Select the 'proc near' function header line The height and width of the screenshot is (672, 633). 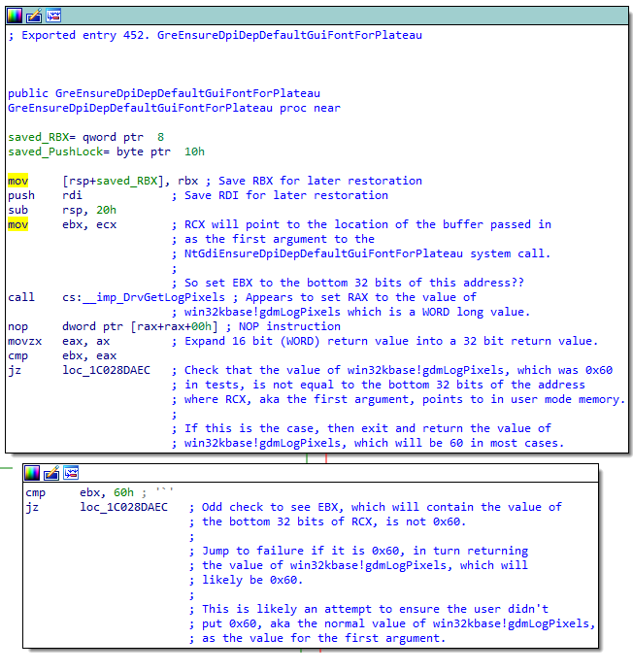point(174,108)
